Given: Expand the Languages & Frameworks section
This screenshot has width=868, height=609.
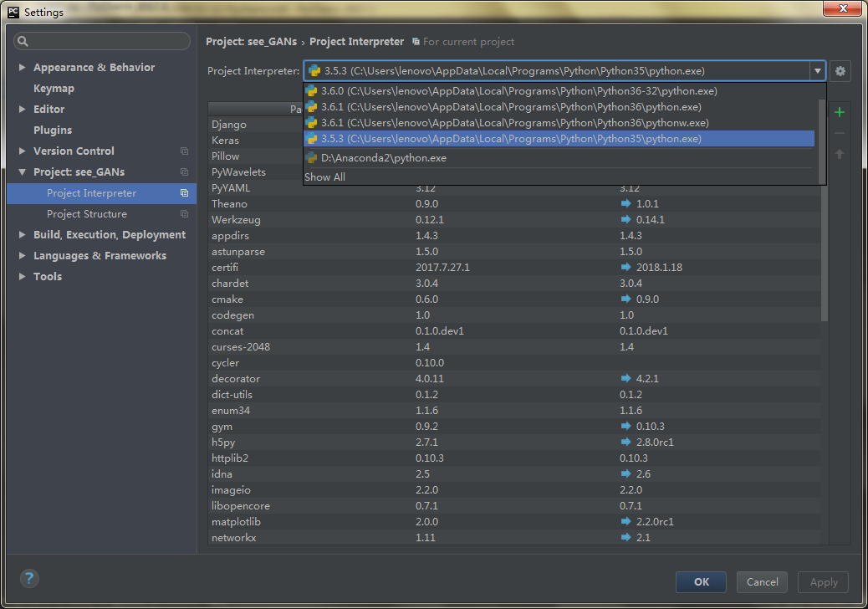Looking at the screenshot, I should click(22, 256).
